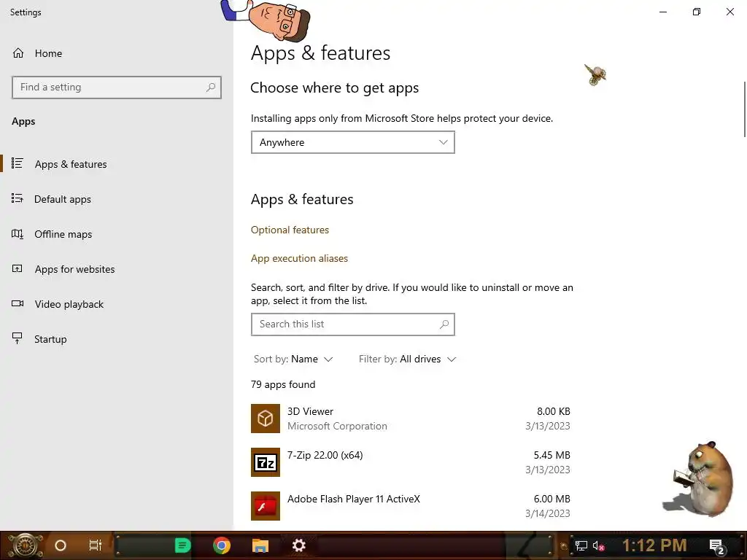747x560 pixels.
Task: Open Task View on taskbar
Action: [96, 545]
